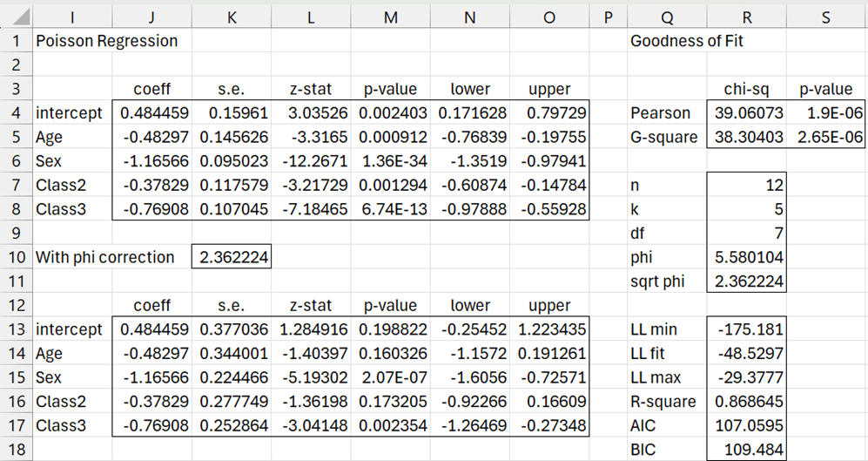
Task: Select the G-square p-value 2.65E-06
Action: point(826,137)
